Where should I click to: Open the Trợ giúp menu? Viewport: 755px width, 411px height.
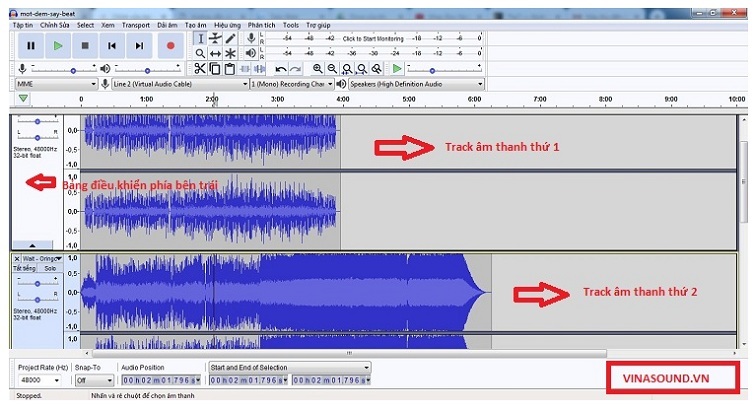pyautogui.click(x=318, y=25)
